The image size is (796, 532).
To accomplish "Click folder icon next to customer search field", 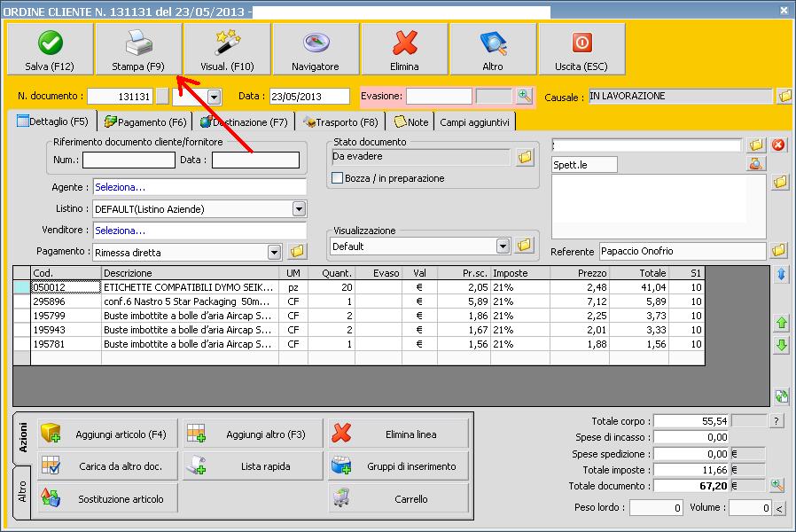I will click(x=756, y=145).
